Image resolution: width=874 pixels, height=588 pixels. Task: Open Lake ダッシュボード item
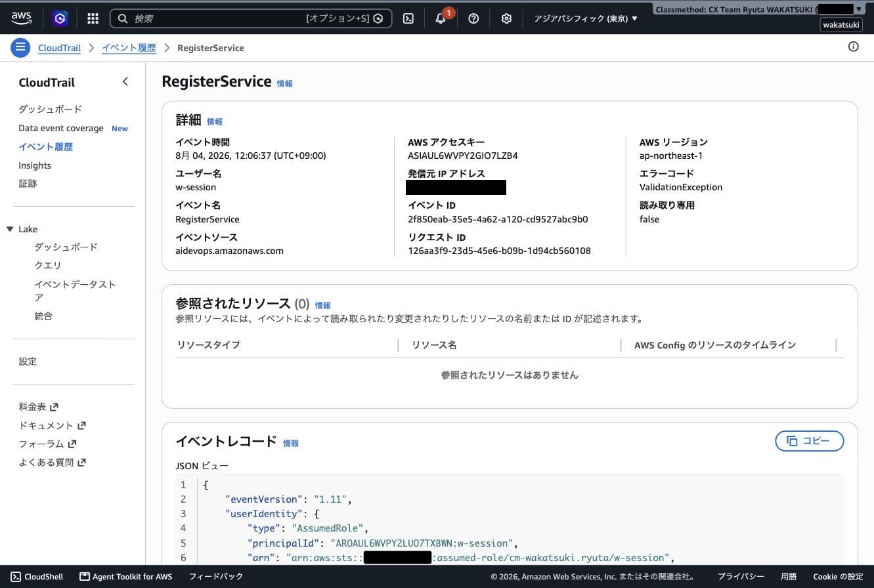(x=66, y=247)
